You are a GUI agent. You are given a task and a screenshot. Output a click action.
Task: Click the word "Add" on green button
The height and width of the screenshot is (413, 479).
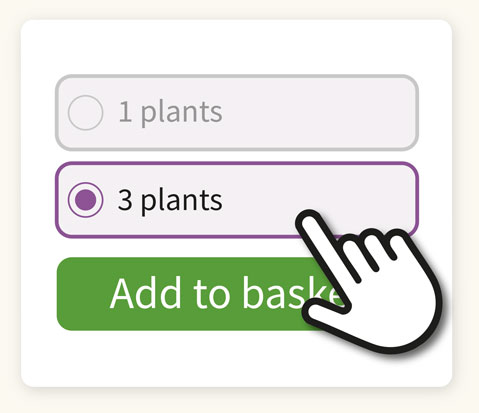(145, 293)
